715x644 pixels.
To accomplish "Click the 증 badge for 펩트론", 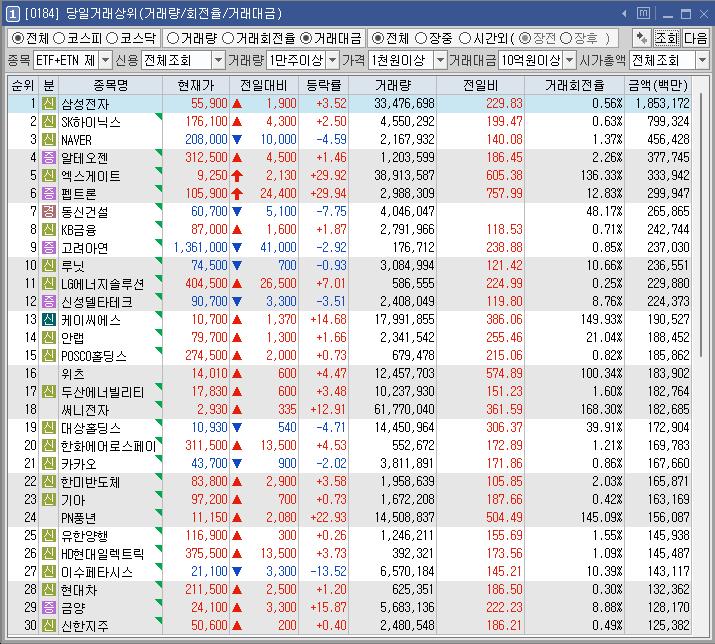I will pos(49,194).
